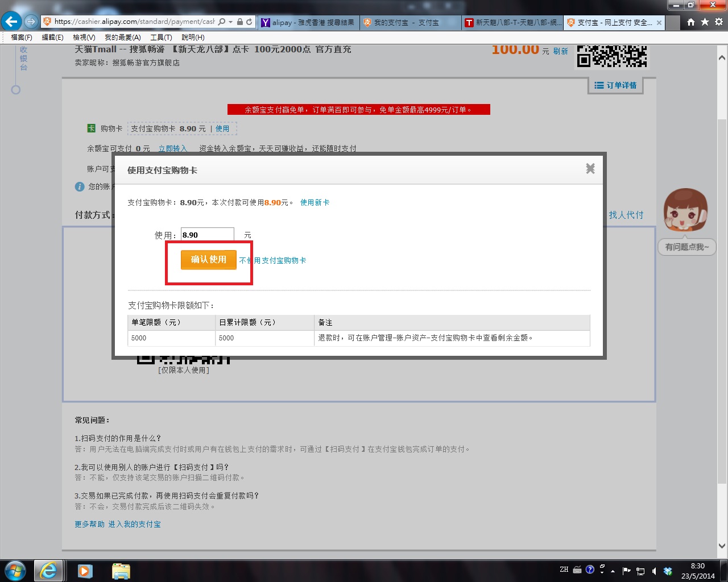Click the 使用新卡 link
728x582 pixels.
tap(315, 202)
